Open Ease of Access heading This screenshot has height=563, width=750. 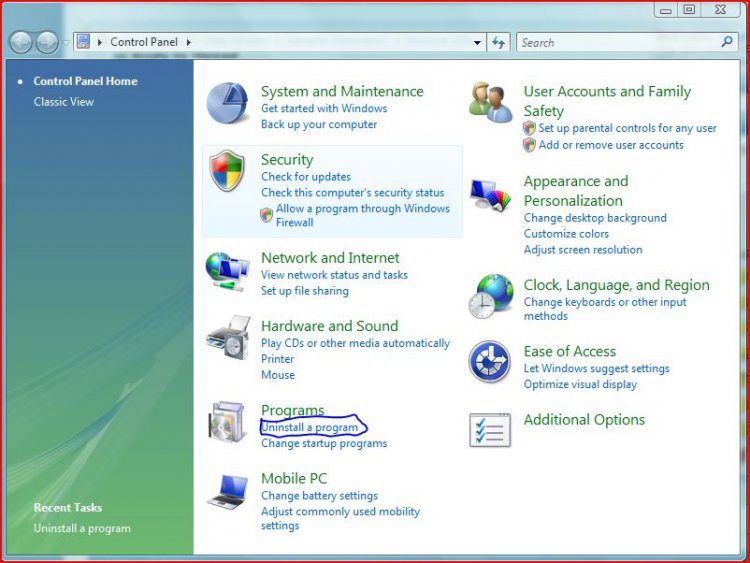pyautogui.click(x=570, y=352)
